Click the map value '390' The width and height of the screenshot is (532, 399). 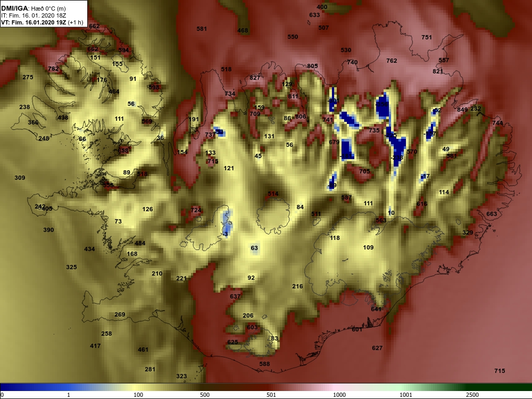pos(48,230)
